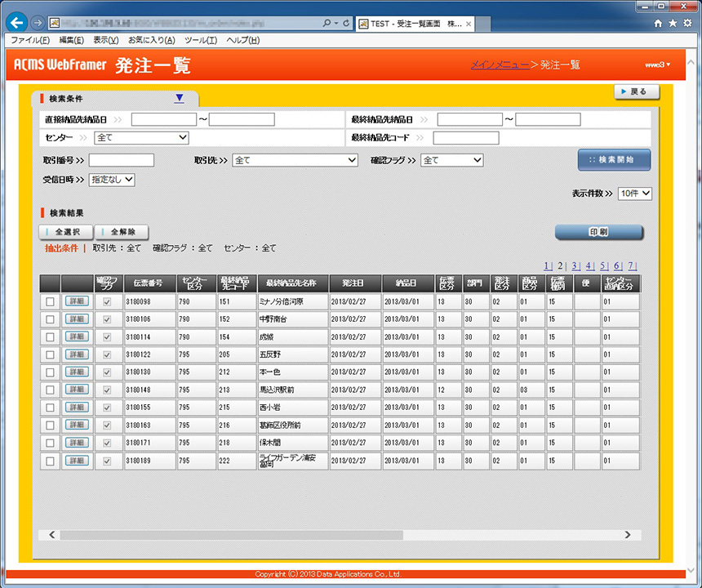The image size is (702, 588).
Task: Open the センター dropdown
Action: point(140,137)
